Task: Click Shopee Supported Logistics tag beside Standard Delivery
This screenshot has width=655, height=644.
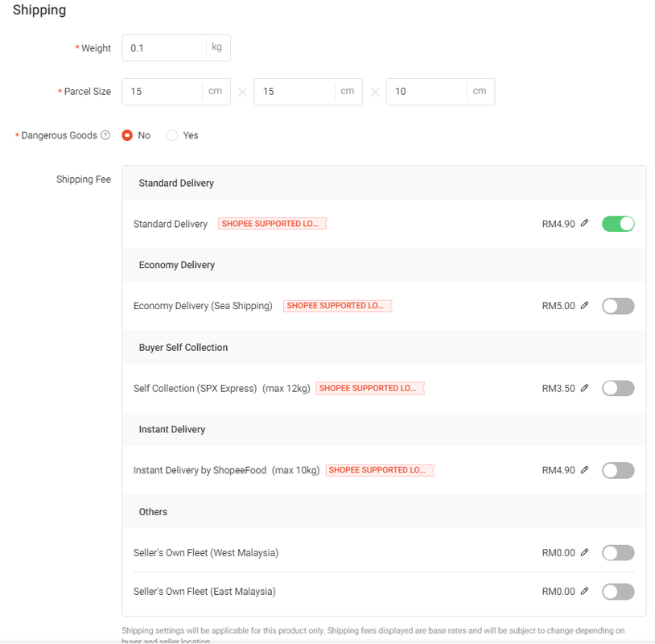Action: (x=272, y=224)
